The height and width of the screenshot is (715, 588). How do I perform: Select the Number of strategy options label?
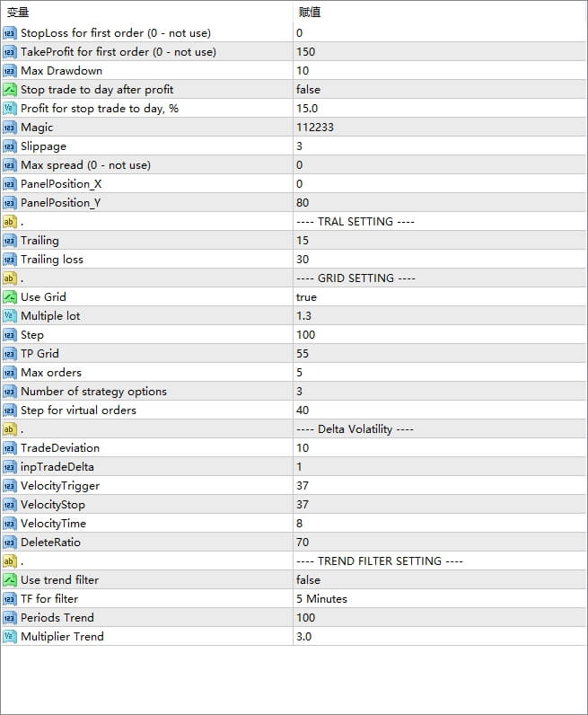point(93,392)
